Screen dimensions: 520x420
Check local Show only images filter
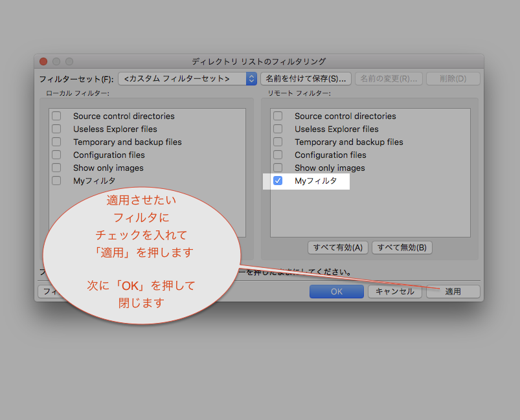click(x=57, y=168)
